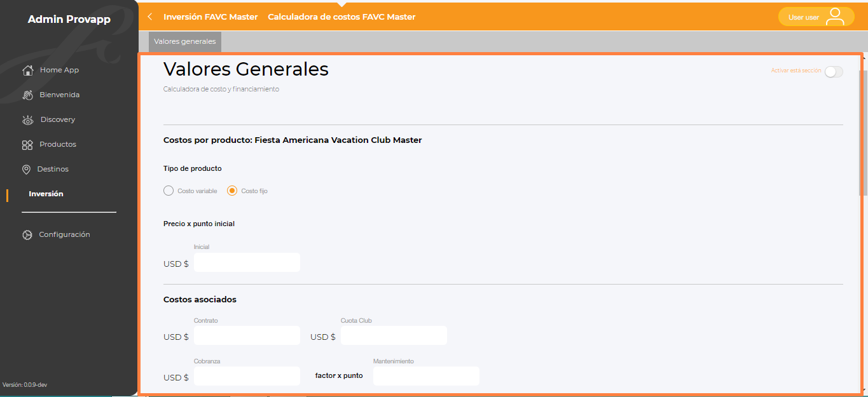This screenshot has width=868, height=397.
Task: Click the back chevron in the header
Action: coord(150,17)
